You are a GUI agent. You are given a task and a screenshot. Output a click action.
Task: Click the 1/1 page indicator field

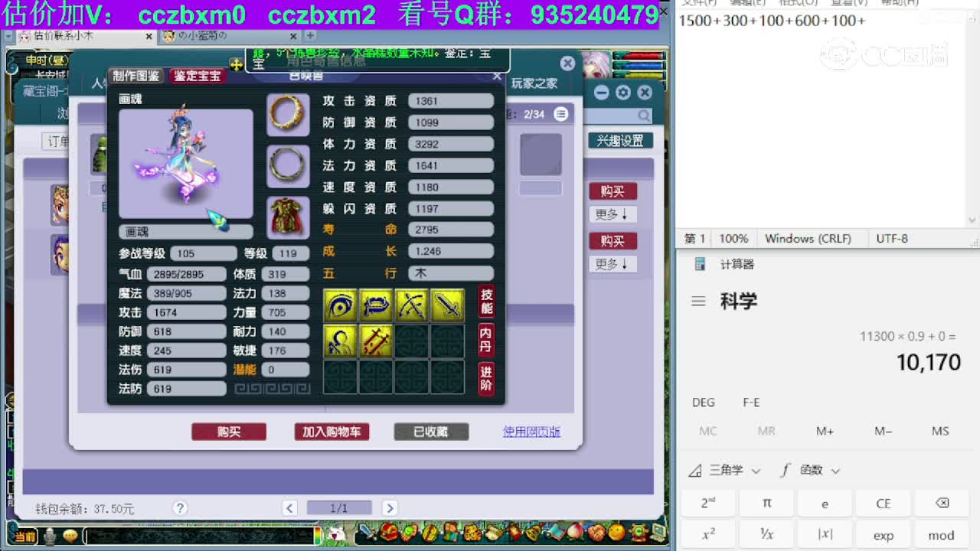(x=339, y=508)
